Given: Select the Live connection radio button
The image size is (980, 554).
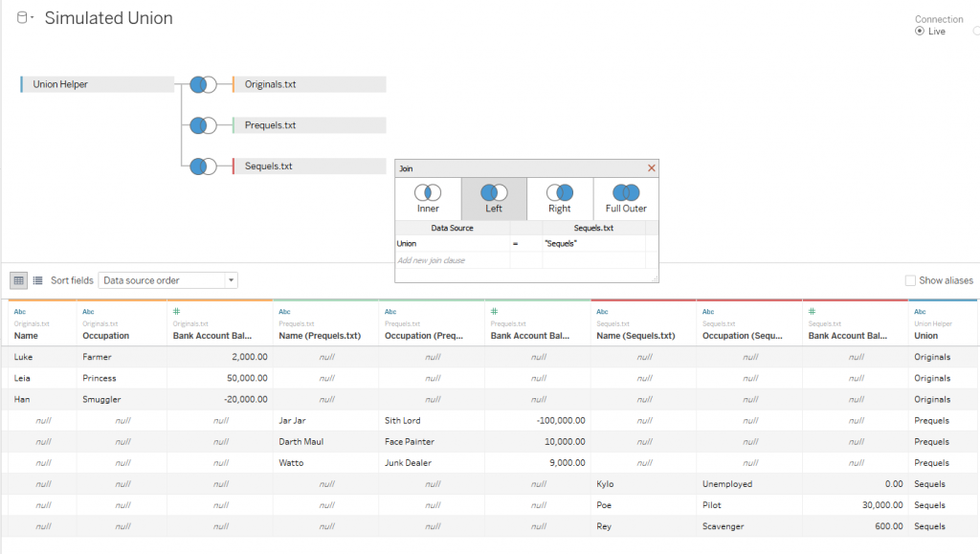Looking at the screenshot, I should click(921, 30).
